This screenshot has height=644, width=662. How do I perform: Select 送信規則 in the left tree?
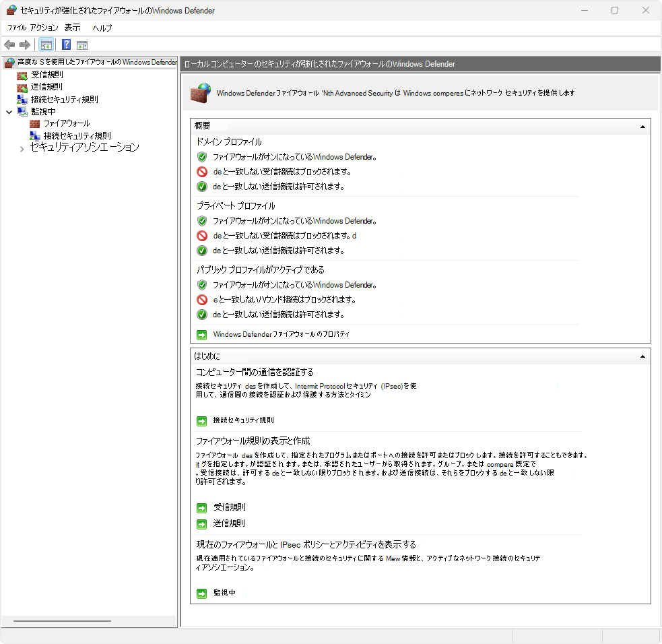pyautogui.click(x=46, y=87)
